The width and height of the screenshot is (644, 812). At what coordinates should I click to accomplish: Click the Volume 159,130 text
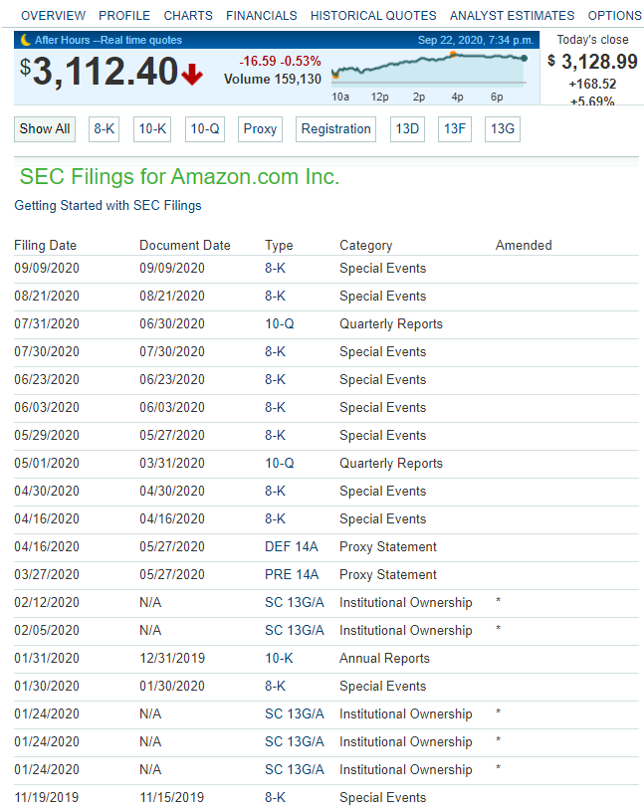pos(273,80)
